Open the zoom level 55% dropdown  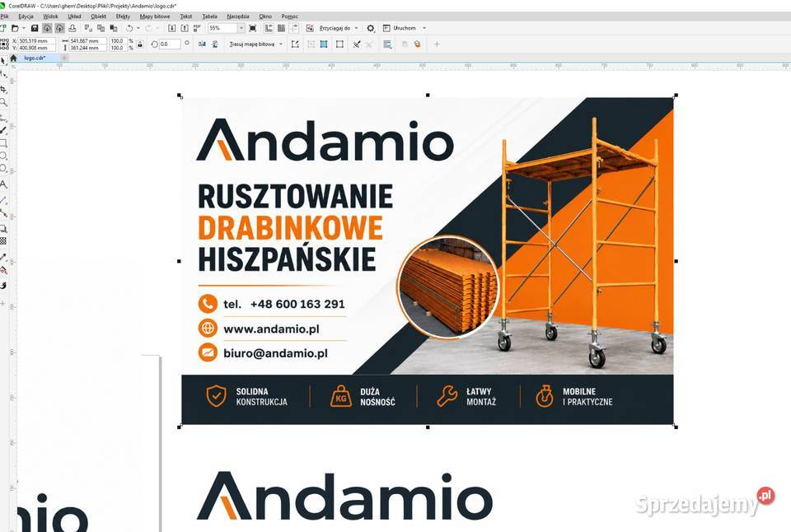(241, 28)
